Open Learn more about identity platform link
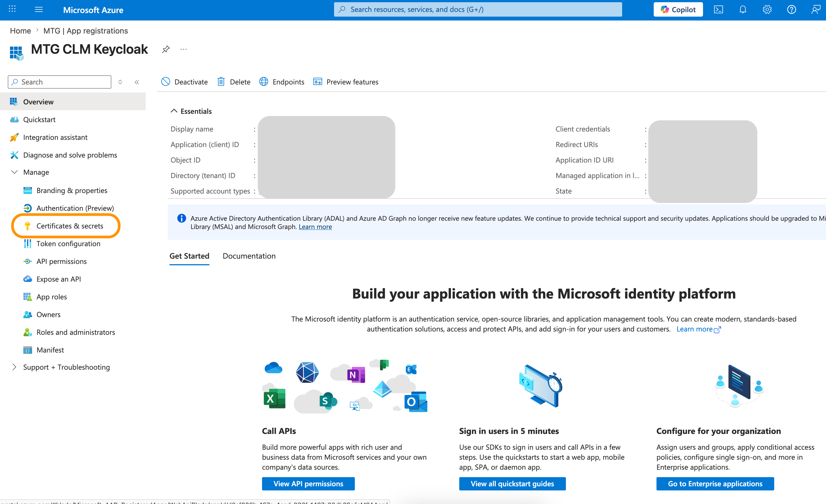Viewport: 826px width, 504px height. [698, 329]
